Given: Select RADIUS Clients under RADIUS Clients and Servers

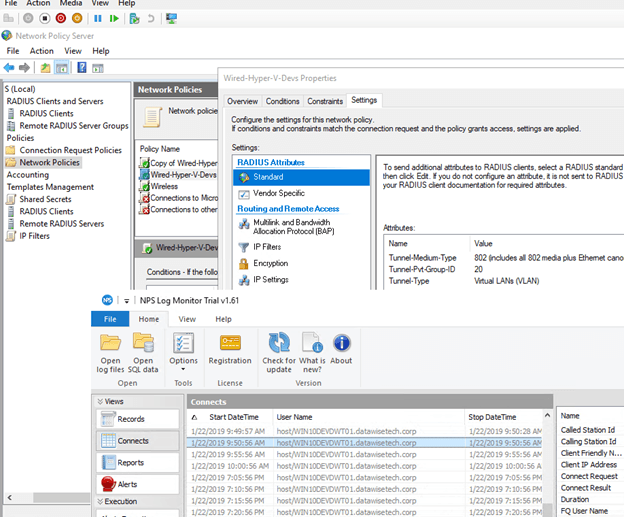Looking at the screenshot, I should [46, 113].
